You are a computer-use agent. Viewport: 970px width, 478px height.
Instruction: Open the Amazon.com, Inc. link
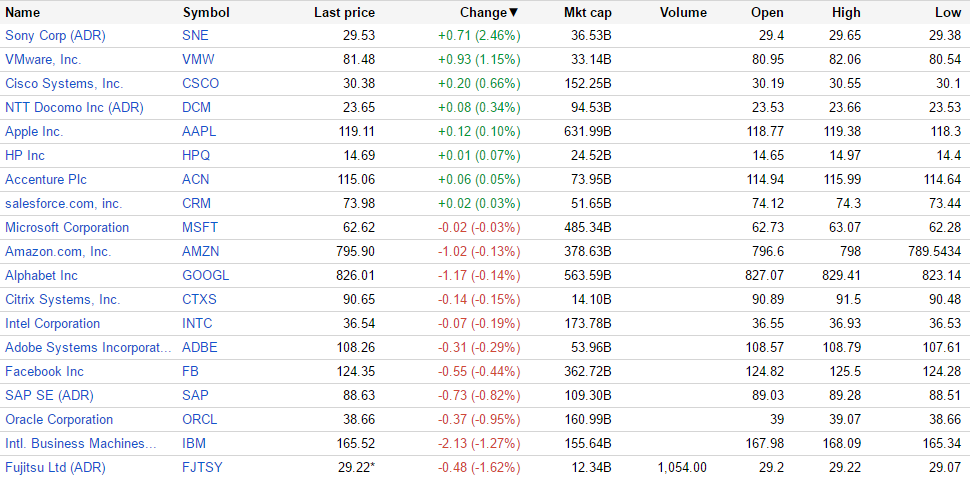coord(58,251)
